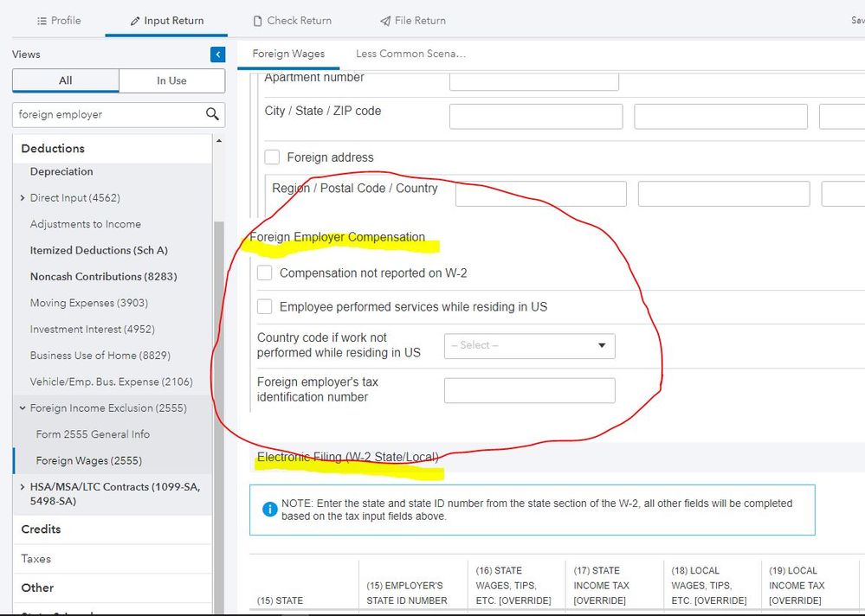
Task: Select the In Use views button
Action: tap(171, 80)
